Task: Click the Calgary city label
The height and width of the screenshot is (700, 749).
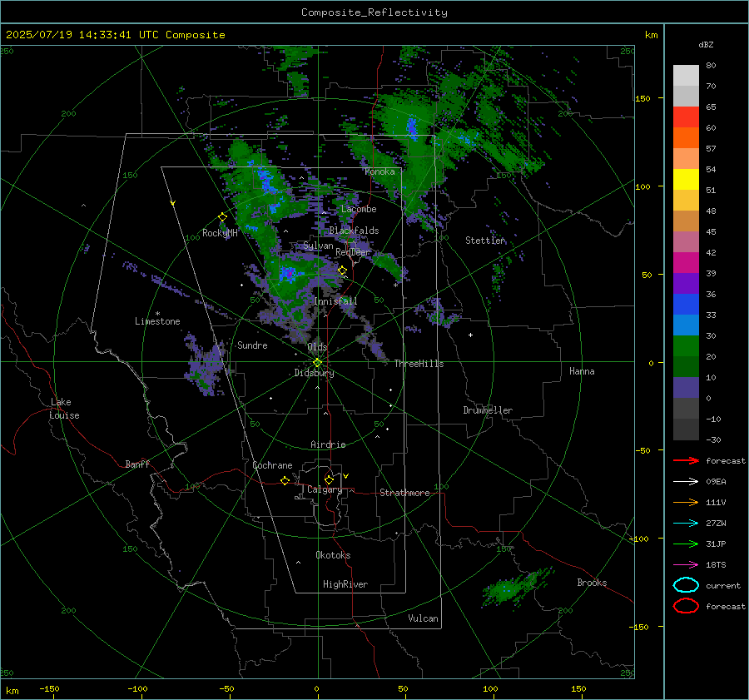Action: [x=325, y=489]
